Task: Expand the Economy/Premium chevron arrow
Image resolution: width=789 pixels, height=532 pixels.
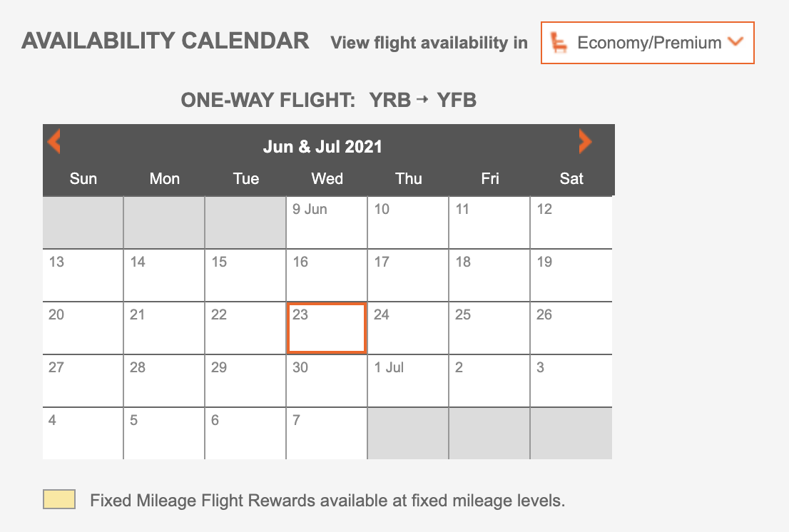Action: [735, 42]
